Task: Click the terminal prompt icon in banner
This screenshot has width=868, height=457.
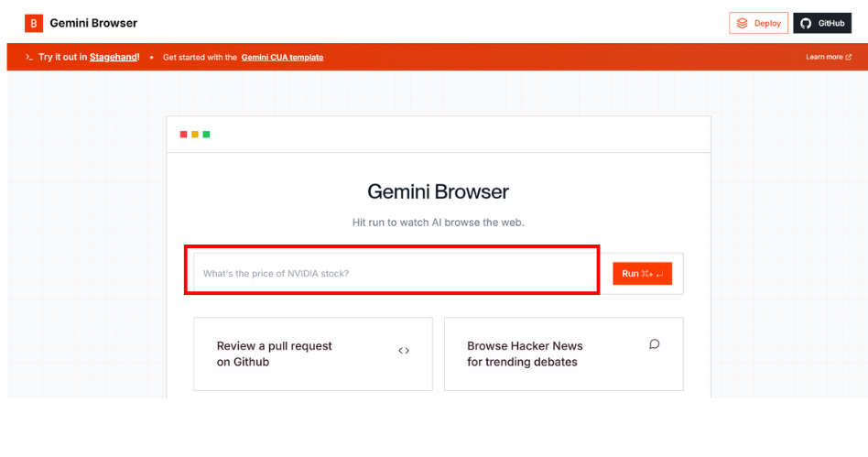Action: (29, 57)
